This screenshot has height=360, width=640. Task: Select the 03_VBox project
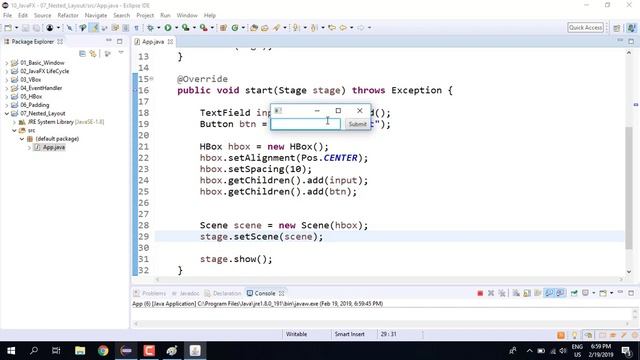coord(31,80)
